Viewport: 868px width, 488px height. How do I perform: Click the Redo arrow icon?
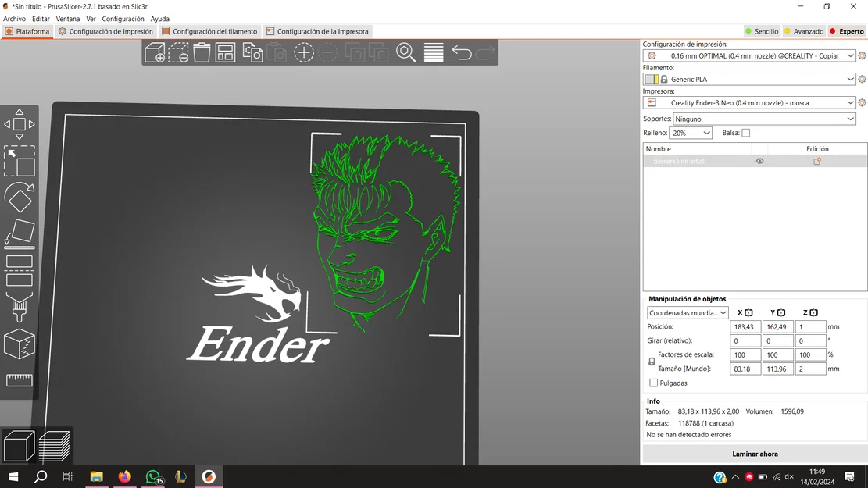pos(485,52)
